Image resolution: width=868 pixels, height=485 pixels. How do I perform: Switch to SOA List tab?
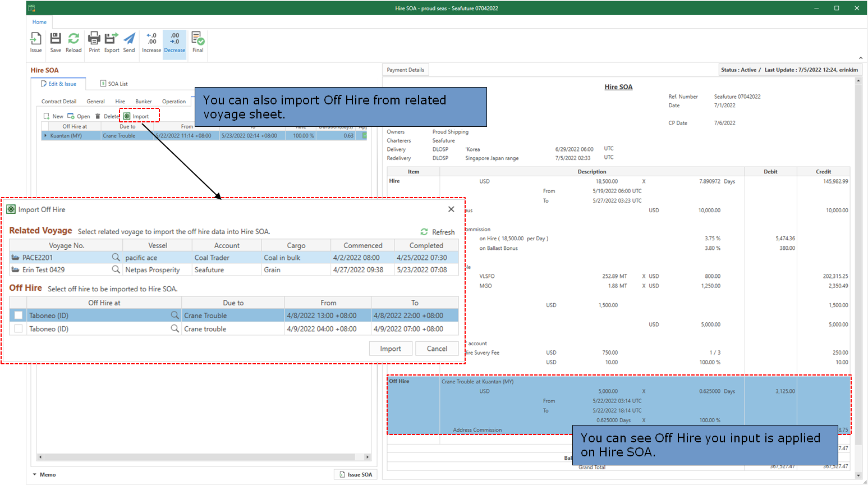tap(114, 84)
